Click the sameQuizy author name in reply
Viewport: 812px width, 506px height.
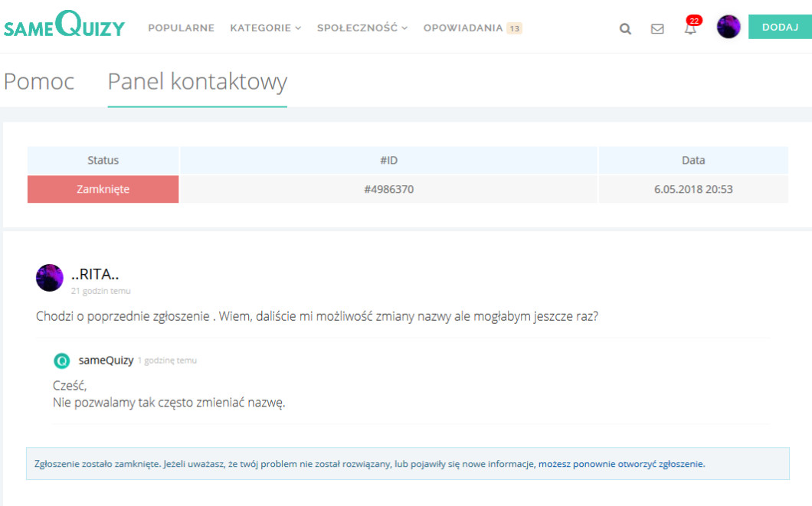106,360
